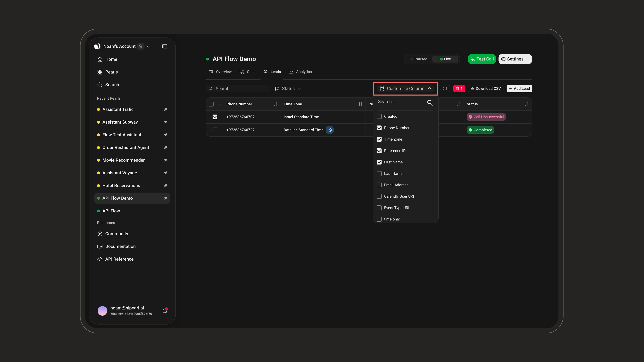Enable the Last Name column
The image size is (644, 362).
[x=379, y=174]
